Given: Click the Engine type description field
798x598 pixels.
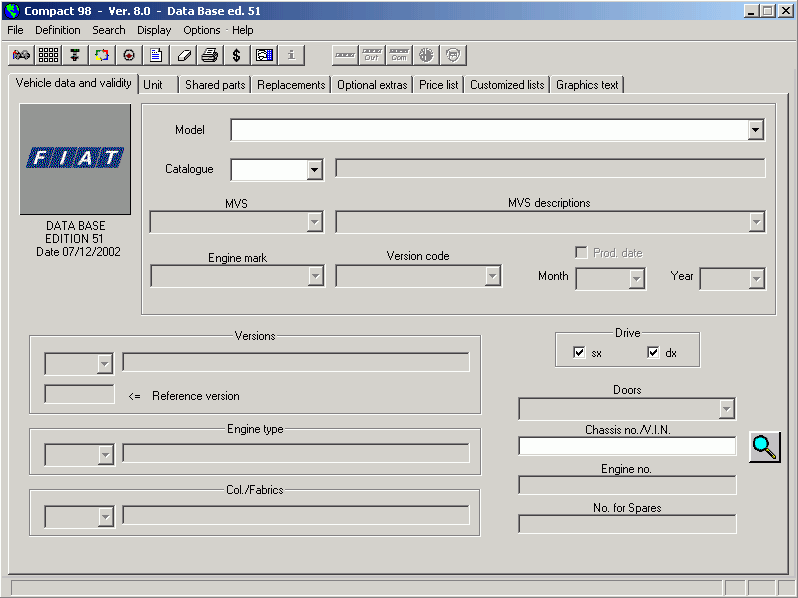Looking at the screenshot, I should pyautogui.click(x=296, y=453).
